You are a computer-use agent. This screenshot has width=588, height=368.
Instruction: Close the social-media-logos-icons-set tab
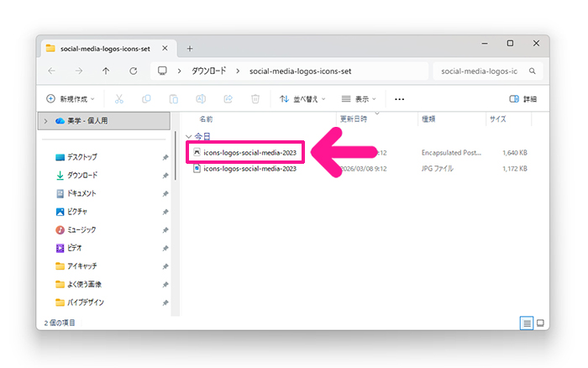165,49
